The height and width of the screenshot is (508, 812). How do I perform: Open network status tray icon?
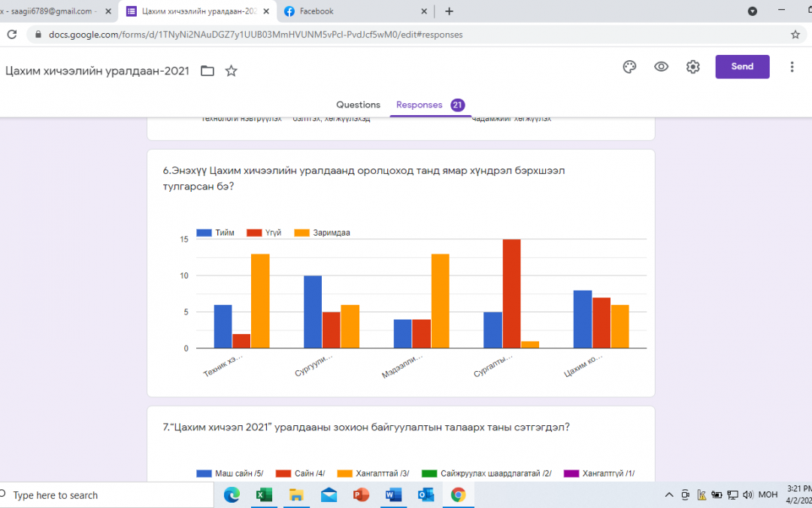[733, 494]
